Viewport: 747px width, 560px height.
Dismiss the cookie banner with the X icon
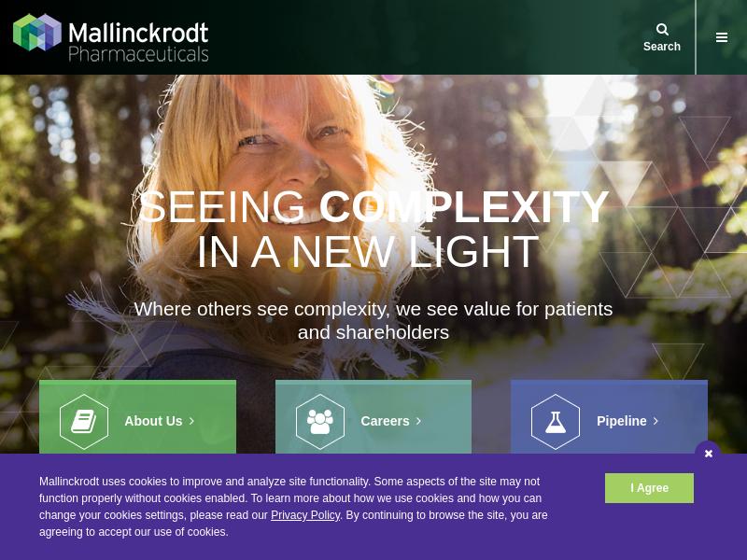click(x=709, y=454)
